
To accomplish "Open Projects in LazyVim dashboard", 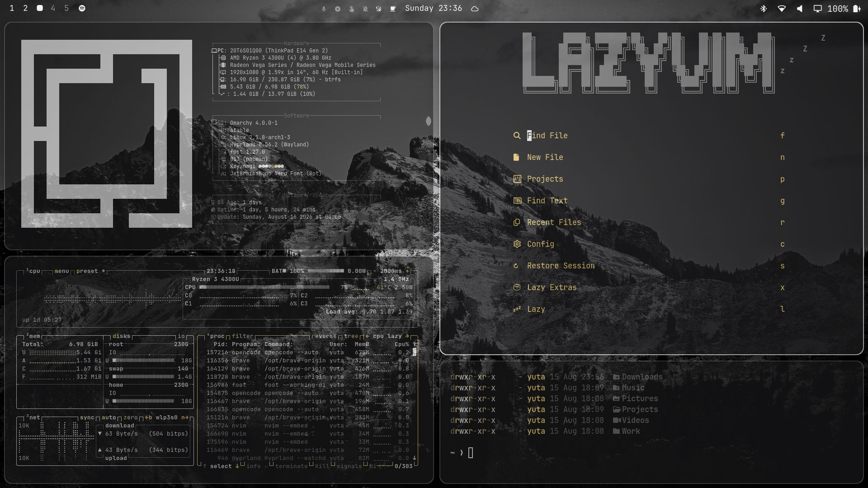I will (545, 179).
